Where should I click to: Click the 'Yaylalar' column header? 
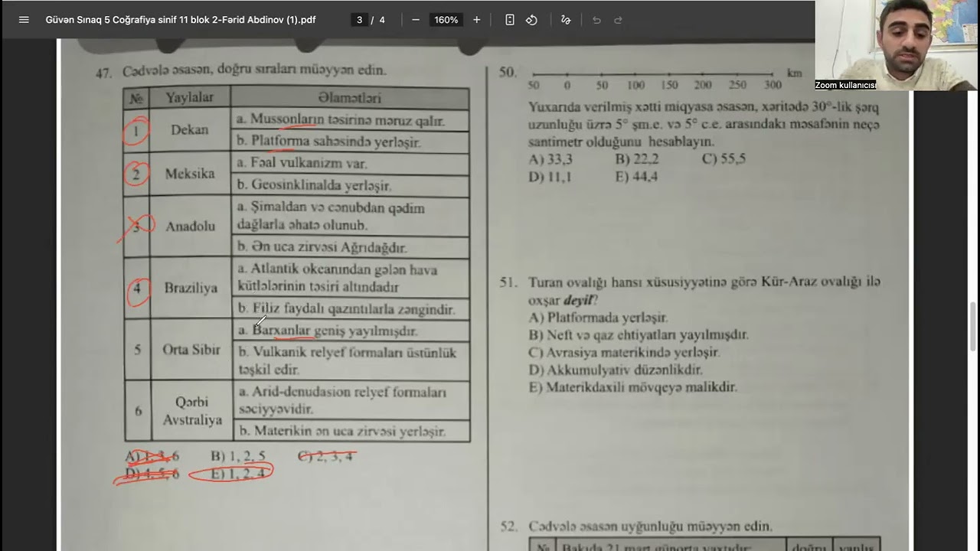pyautogui.click(x=189, y=98)
